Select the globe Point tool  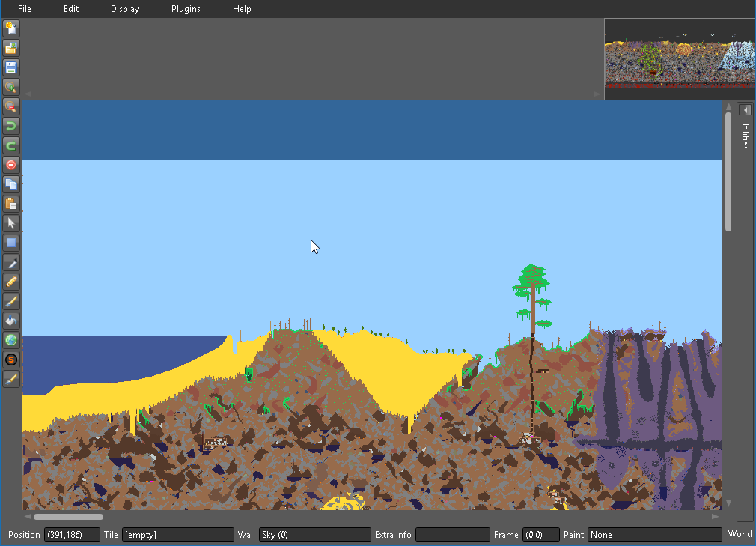tap(11, 340)
